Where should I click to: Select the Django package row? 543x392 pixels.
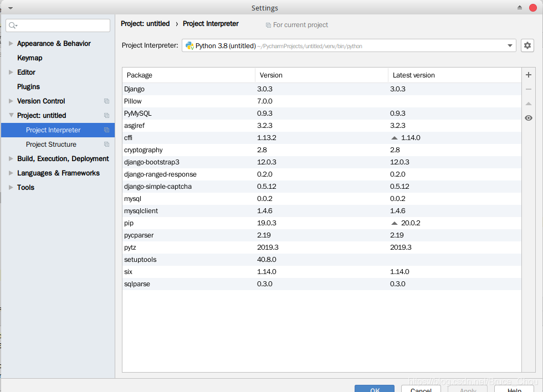pos(322,89)
